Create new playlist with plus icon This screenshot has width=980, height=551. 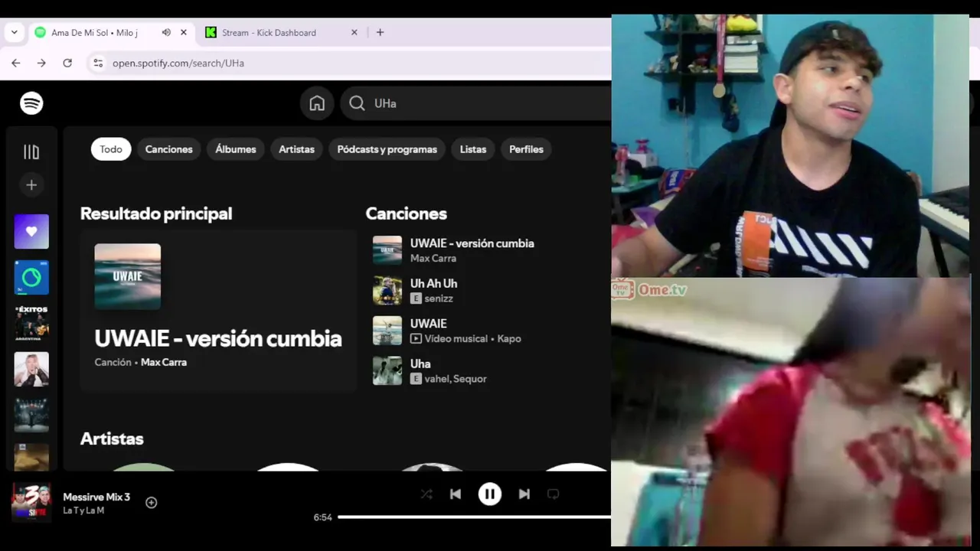tap(31, 185)
